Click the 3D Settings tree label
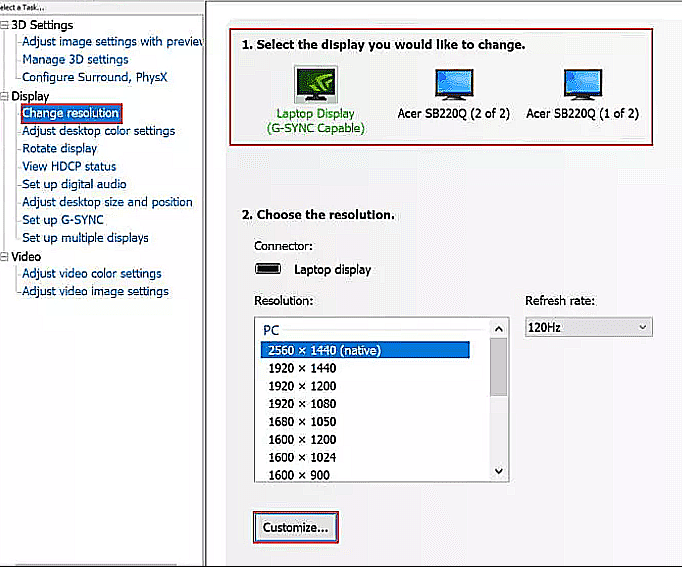 pyautogui.click(x=42, y=25)
